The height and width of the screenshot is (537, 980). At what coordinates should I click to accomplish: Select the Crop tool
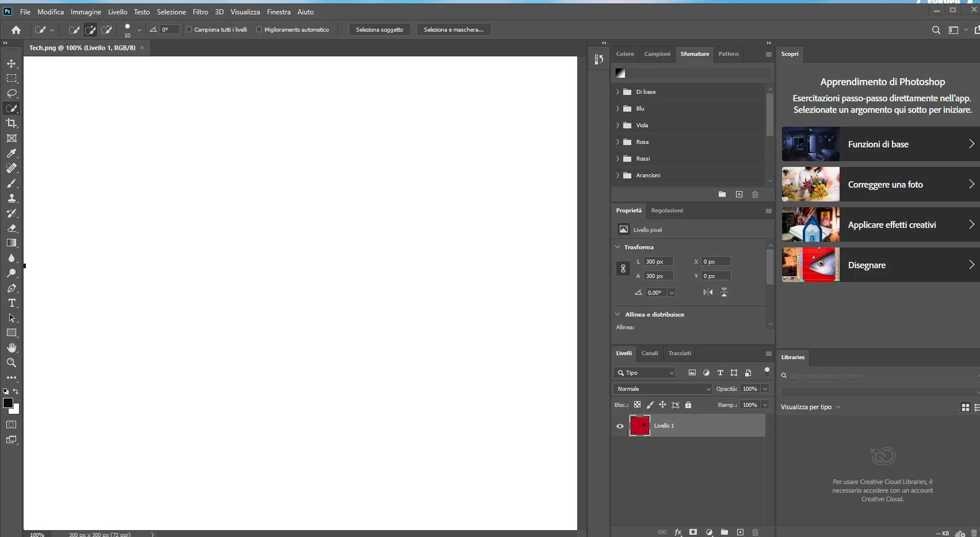tap(12, 123)
